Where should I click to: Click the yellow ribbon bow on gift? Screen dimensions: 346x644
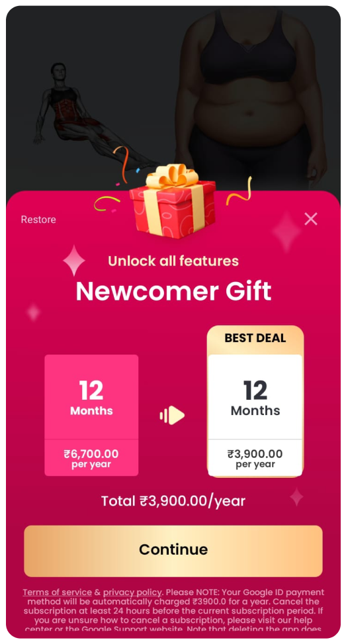coord(173,176)
